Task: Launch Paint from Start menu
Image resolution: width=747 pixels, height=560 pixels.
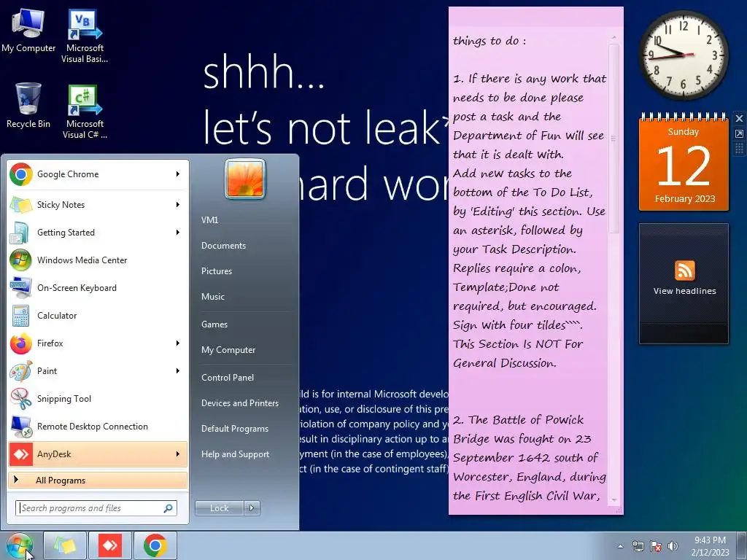Action: (98, 371)
